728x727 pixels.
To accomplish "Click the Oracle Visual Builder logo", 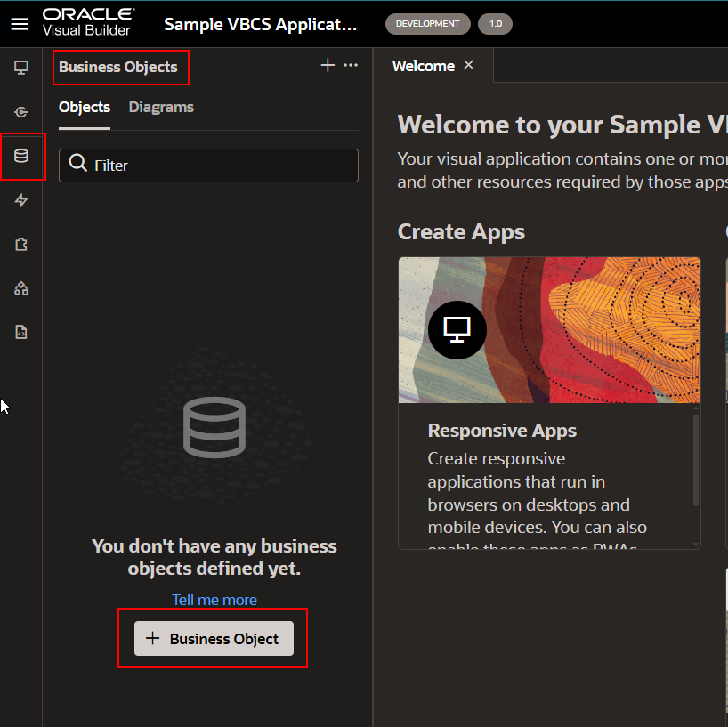I will pyautogui.click(x=88, y=22).
